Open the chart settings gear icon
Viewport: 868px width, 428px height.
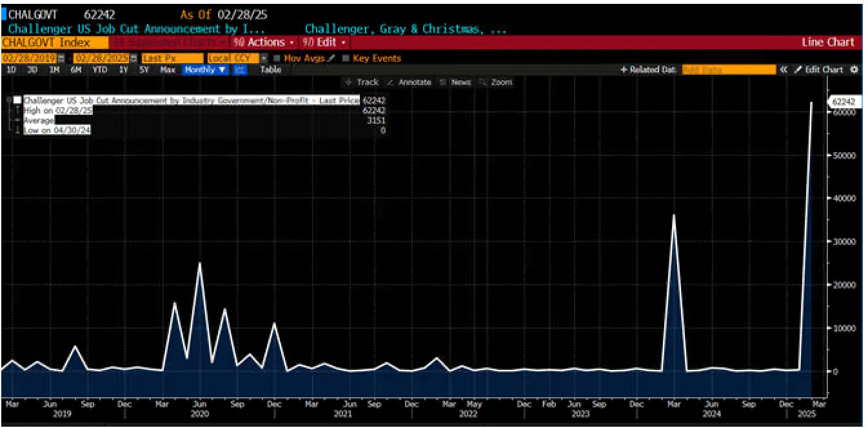(854, 70)
